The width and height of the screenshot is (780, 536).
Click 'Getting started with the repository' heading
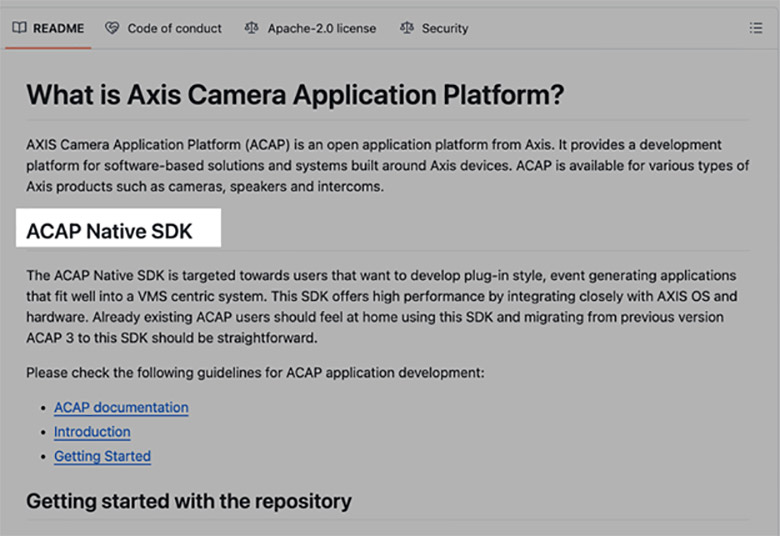click(189, 501)
